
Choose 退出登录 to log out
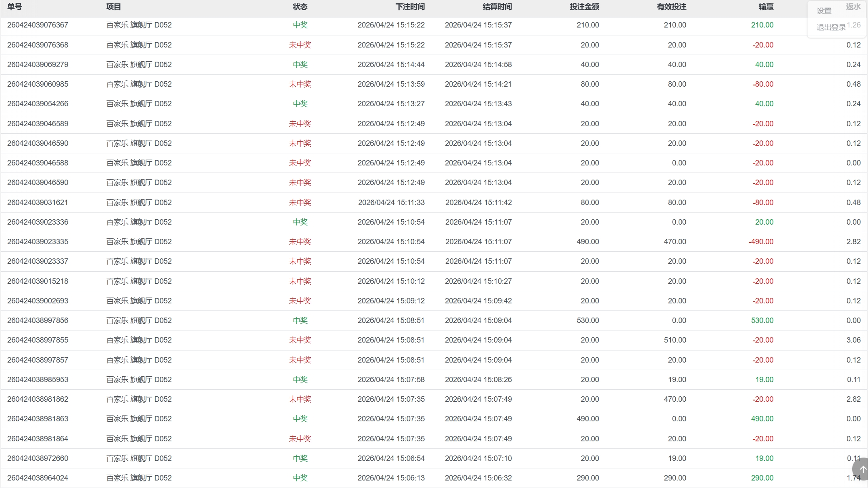pos(831,28)
